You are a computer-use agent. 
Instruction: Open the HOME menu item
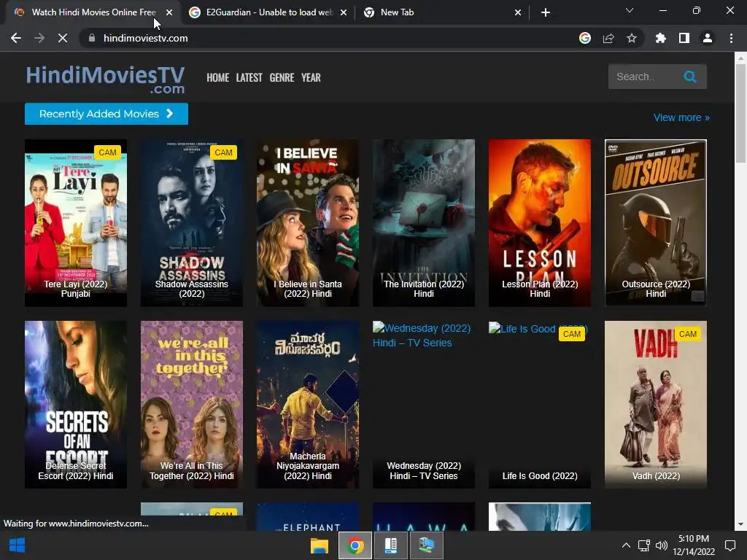[217, 77]
